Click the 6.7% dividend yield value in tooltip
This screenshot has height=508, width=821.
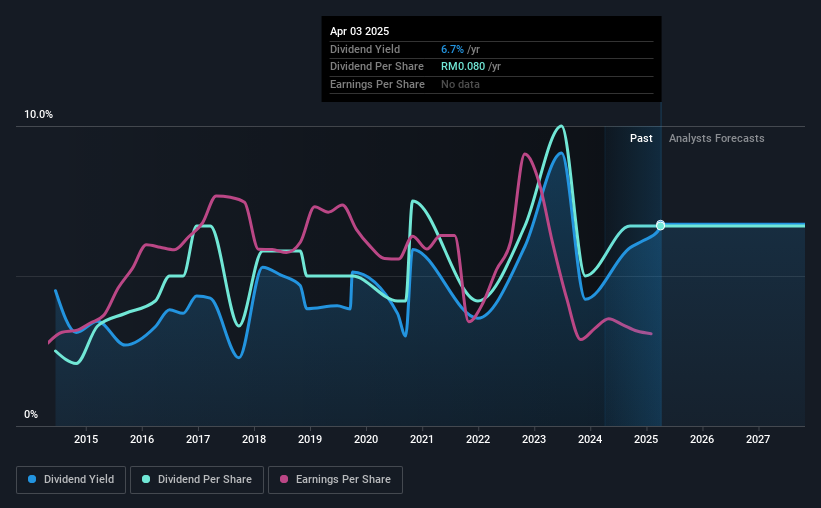pyautogui.click(x=452, y=49)
